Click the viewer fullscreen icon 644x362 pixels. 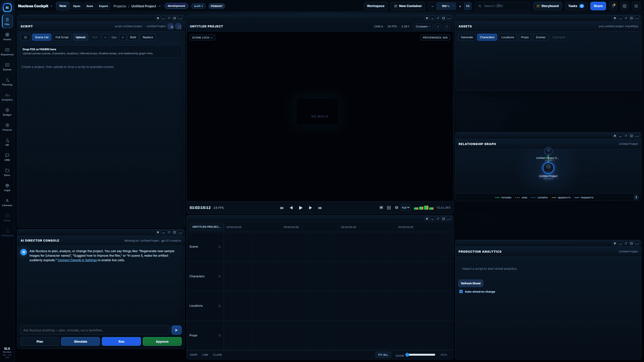(x=447, y=26)
